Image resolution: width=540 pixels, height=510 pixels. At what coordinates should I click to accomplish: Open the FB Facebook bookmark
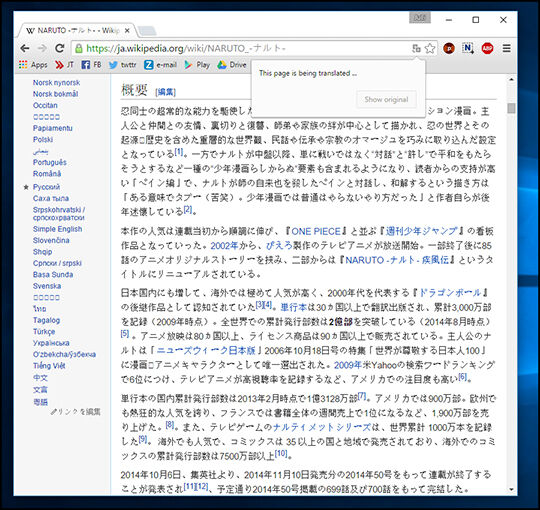91,65
